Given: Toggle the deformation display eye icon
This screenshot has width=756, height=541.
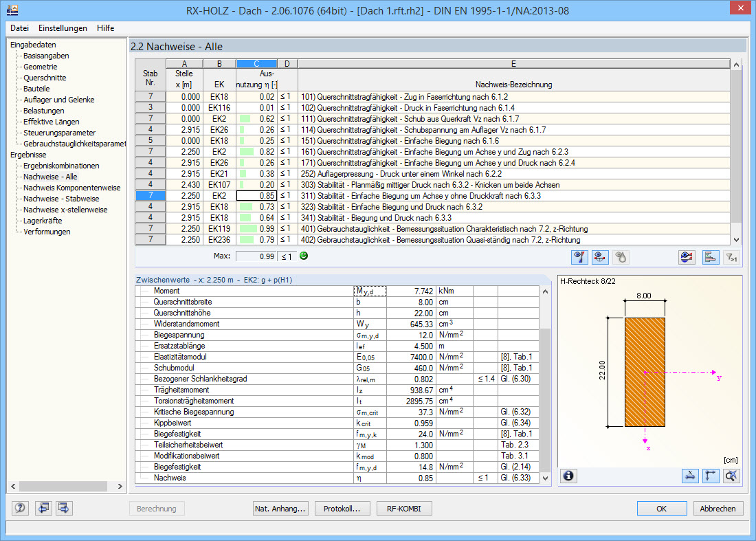Looking at the screenshot, I should 600,257.
